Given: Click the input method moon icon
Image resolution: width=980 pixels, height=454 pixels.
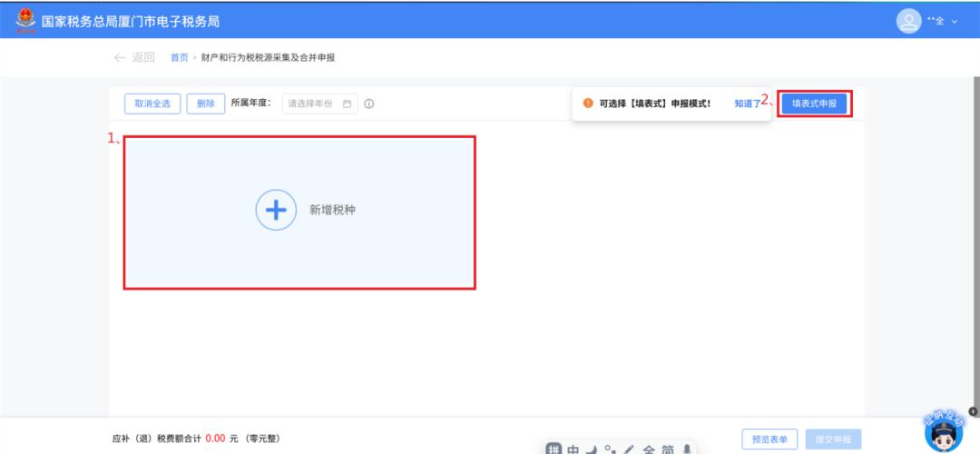Looking at the screenshot, I should 593,449.
